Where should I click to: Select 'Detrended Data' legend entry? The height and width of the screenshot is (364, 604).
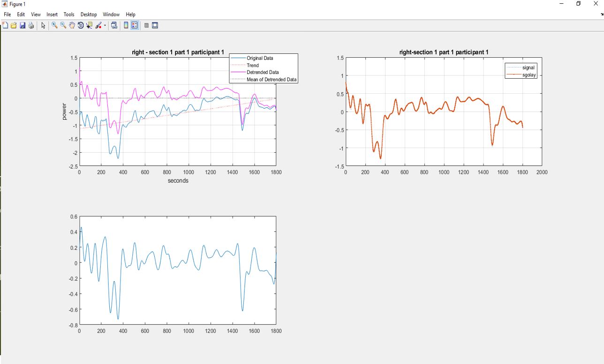pyautogui.click(x=263, y=72)
